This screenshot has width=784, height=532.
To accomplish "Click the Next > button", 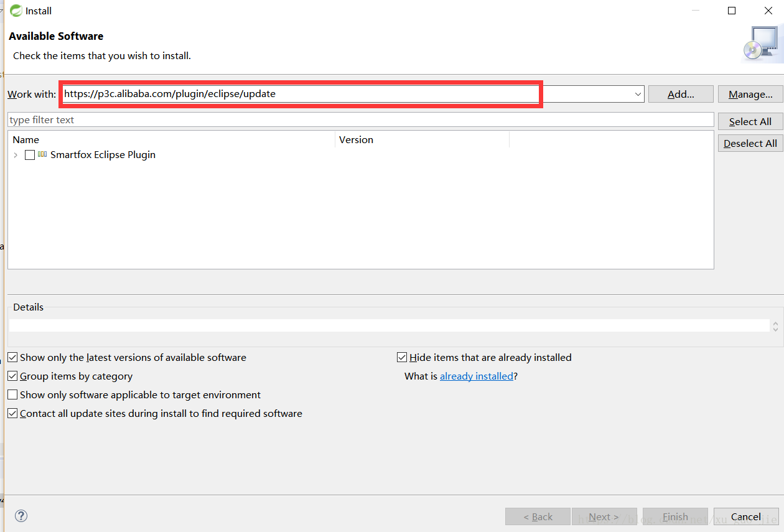I will point(604,516).
